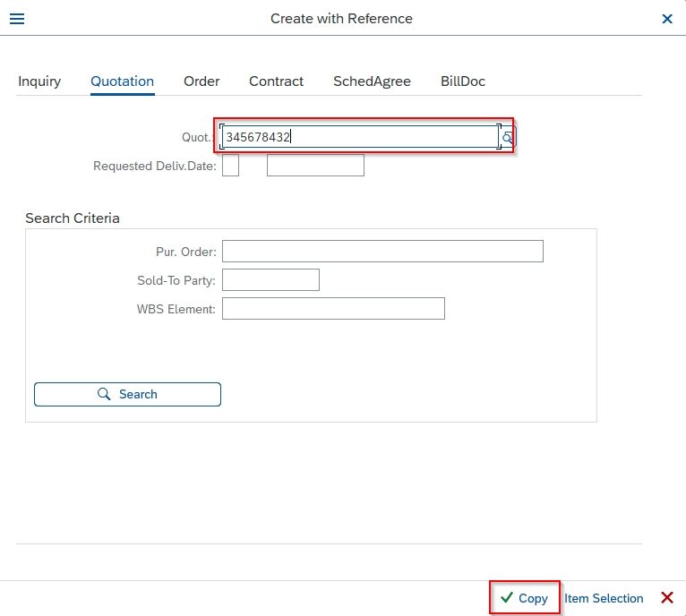Image resolution: width=686 pixels, height=616 pixels.
Task: Click the Requested Deliv.Date date field
Action: 315,166
